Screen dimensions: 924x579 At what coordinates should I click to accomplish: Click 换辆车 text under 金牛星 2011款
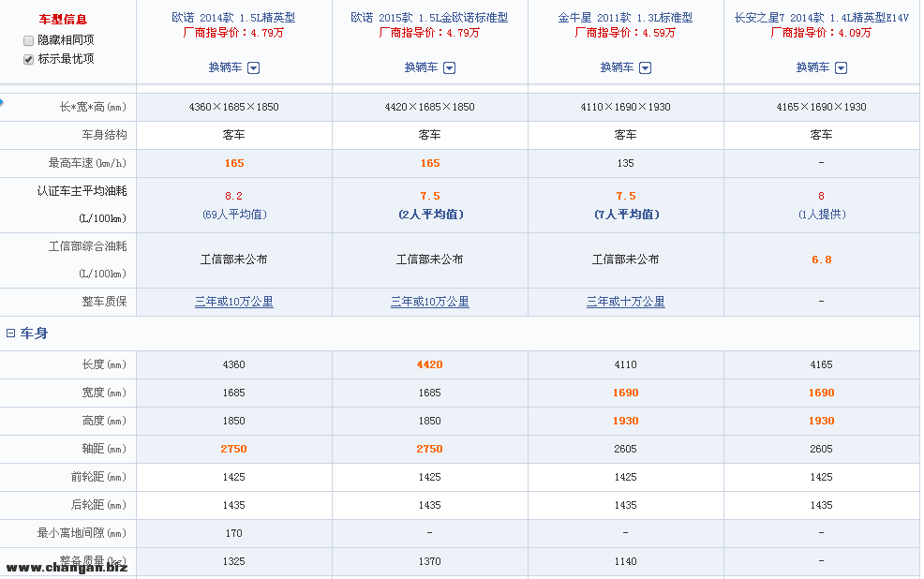click(617, 67)
